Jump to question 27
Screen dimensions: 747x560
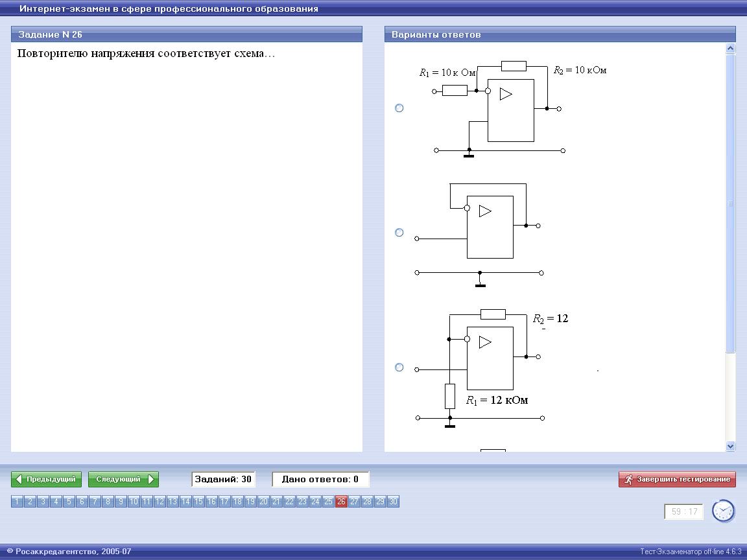(354, 502)
